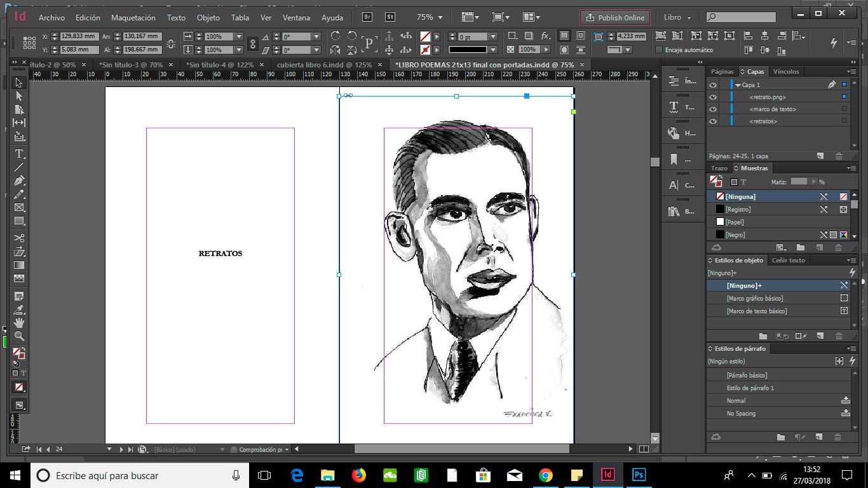Image resolution: width=868 pixels, height=488 pixels.
Task: Hide the <marco de texto> layer item
Action: coord(713,109)
